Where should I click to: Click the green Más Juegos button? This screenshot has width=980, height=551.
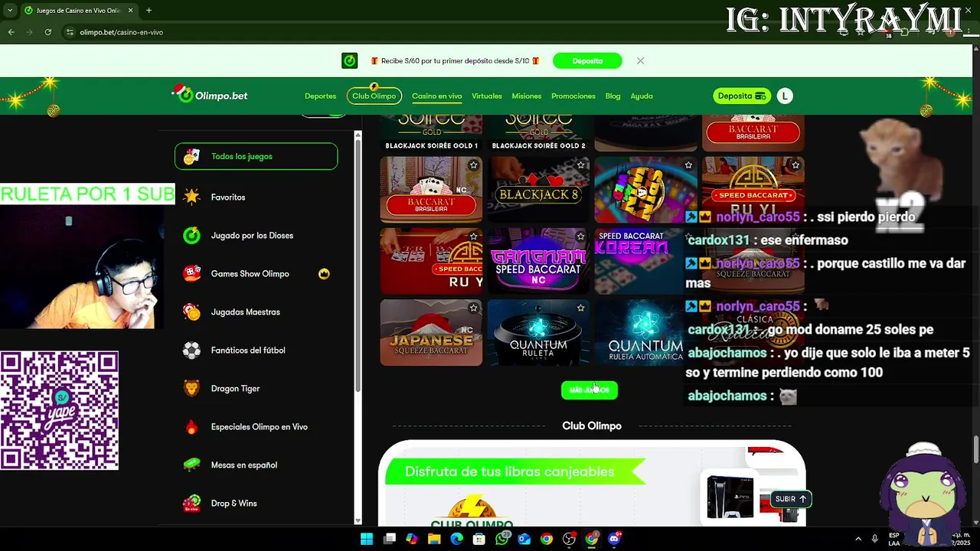point(590,390)
